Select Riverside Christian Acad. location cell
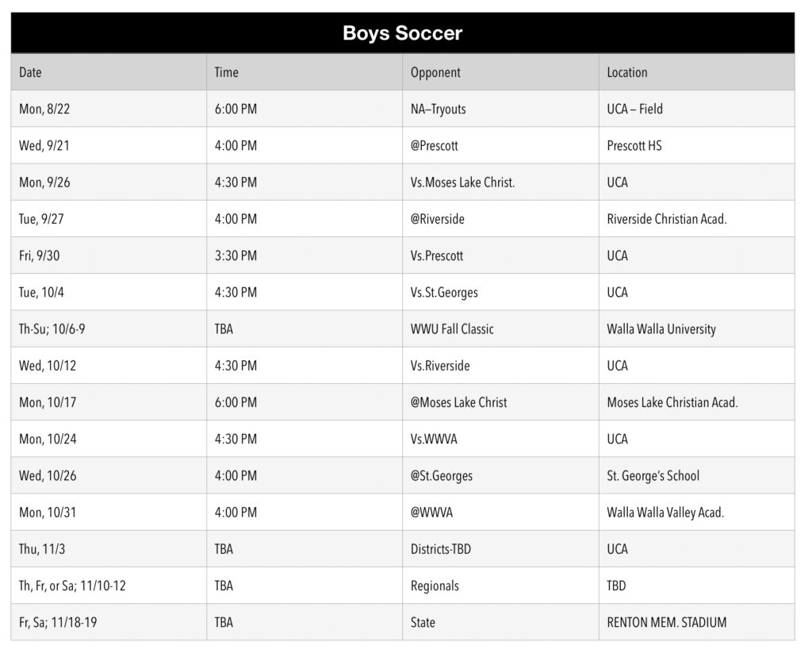The width and height of the screenshot is (812, 653). 697,219
